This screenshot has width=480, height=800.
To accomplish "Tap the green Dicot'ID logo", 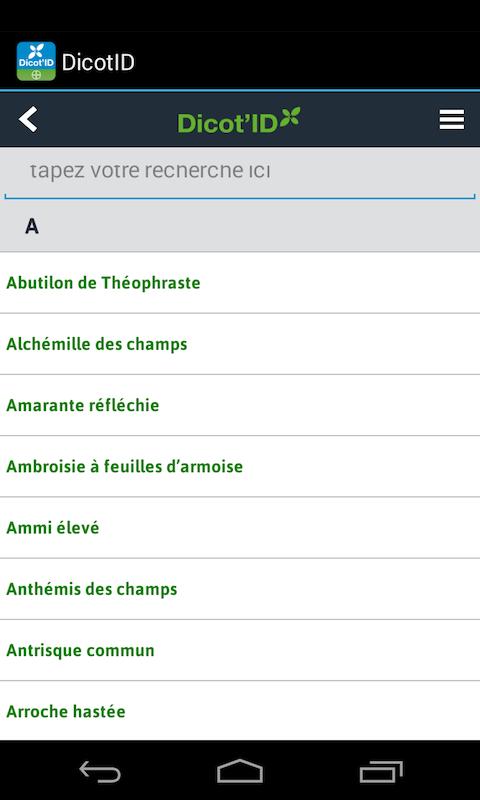I will point(239,120).
